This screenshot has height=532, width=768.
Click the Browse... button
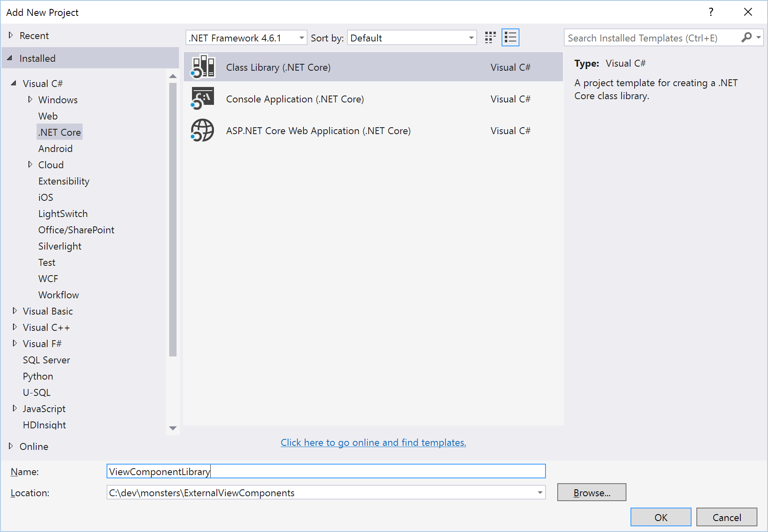coord(591,492)
